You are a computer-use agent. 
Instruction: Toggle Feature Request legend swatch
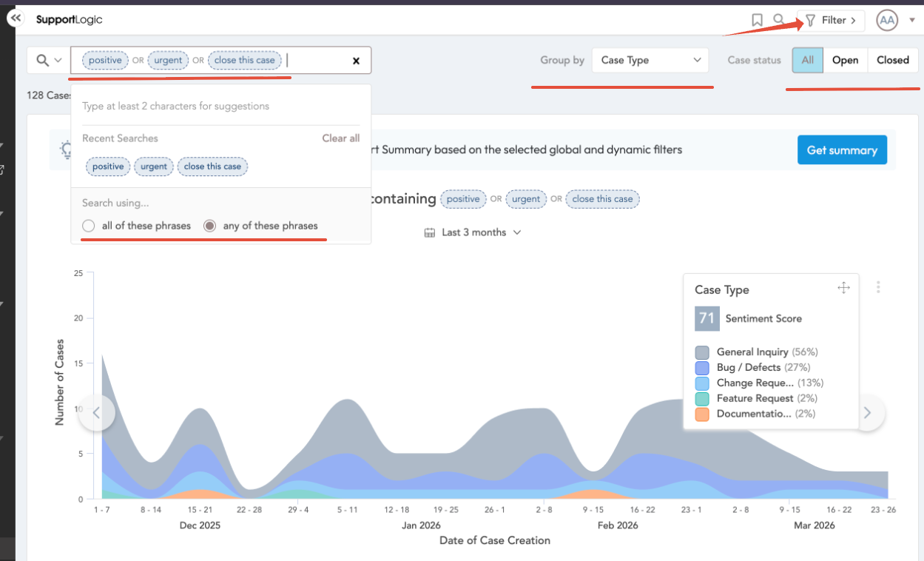click(702, 399)
